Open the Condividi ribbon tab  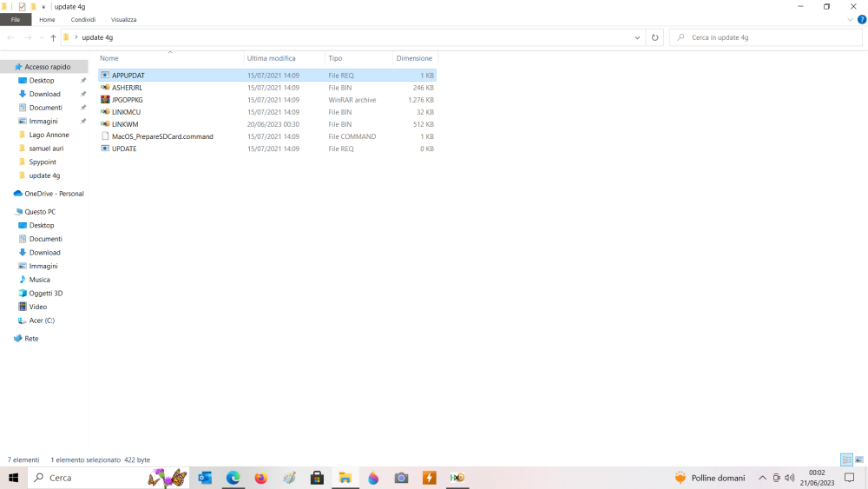pyautogui.click(x=83, y=19)
